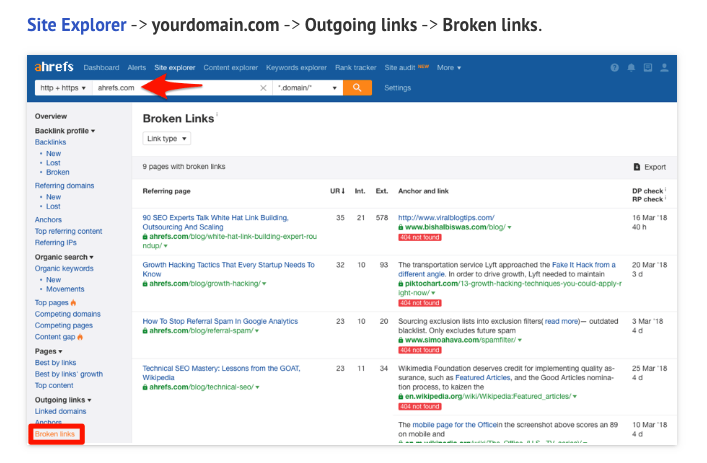This screenshot has height=463, width=707.
Task: Open Linked domains
Action: point(60,412)
